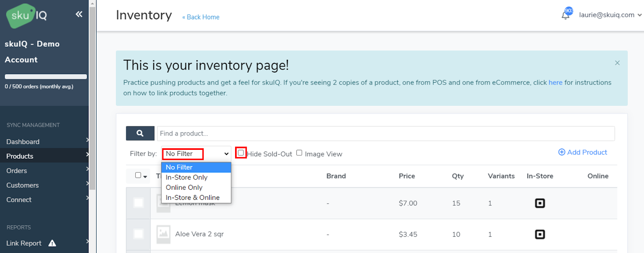Go to Back Home link

(201, 17)
